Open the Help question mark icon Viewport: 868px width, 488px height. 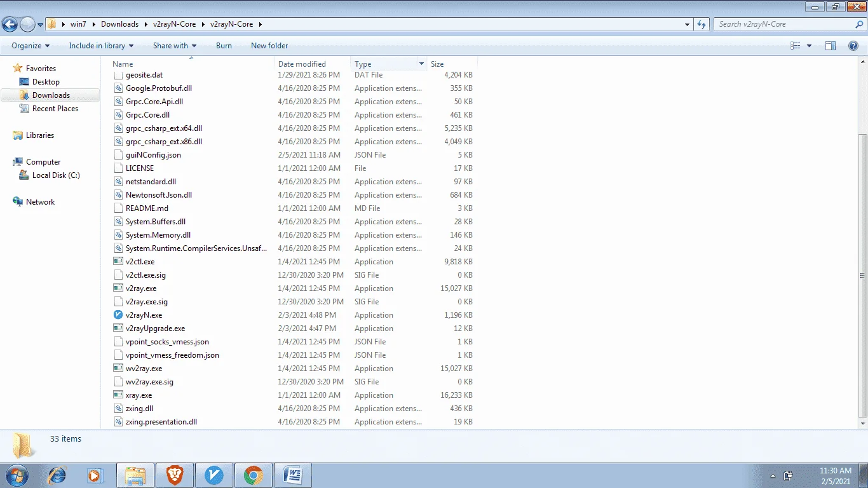(x=853, y=46)
